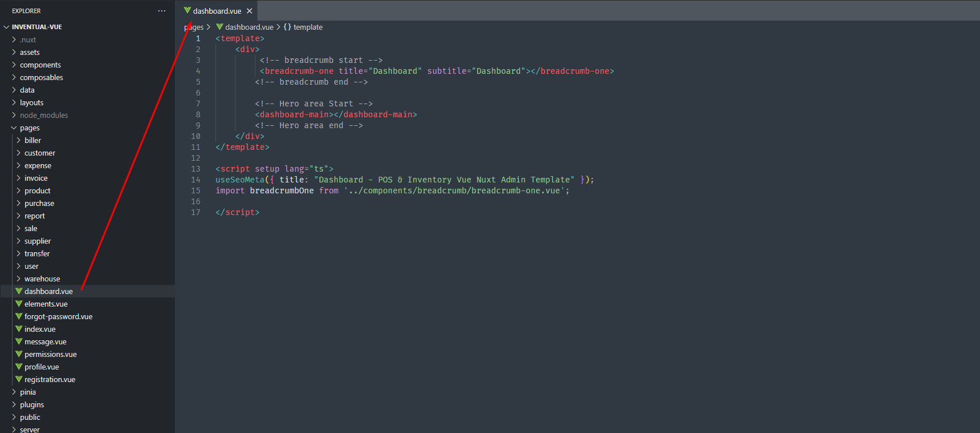Click line number 14 in the gutter
This screenshot has width=980, height=433.
click(196, 180)
